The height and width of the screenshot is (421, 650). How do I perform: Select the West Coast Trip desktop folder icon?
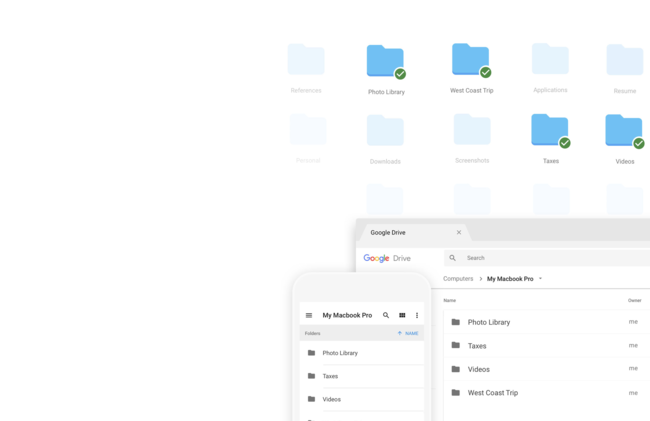[x=471, y=59]
